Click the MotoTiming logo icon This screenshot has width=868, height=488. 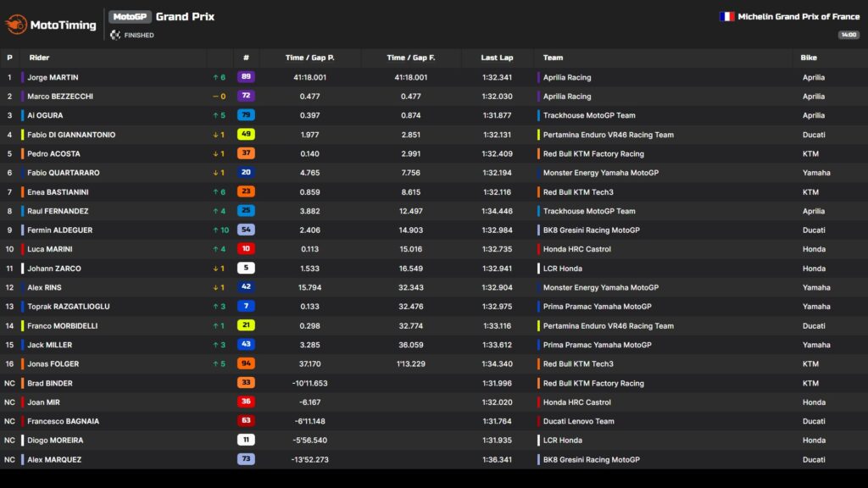point(16,25)
